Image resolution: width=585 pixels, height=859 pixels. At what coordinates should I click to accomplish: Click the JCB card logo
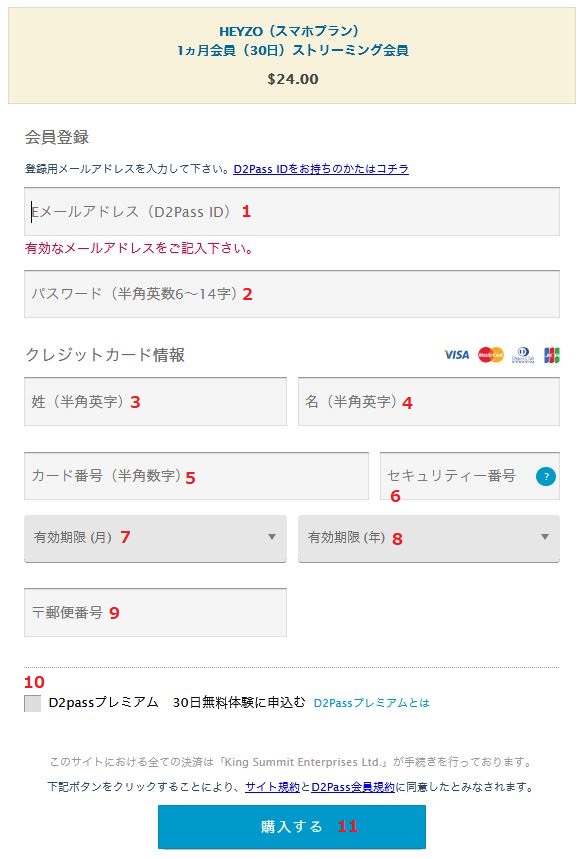551,355
